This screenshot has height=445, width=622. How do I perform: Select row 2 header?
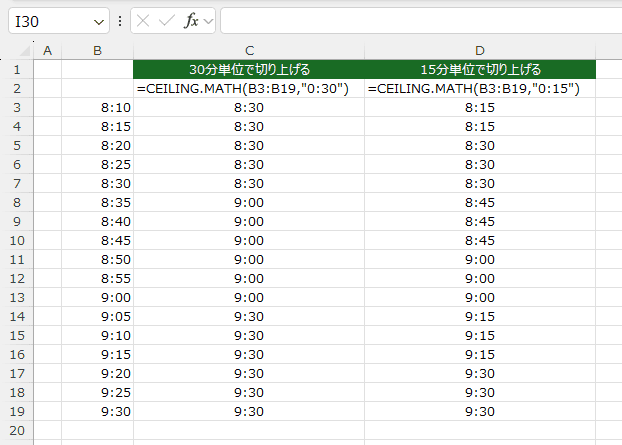(x=17, y=88)
